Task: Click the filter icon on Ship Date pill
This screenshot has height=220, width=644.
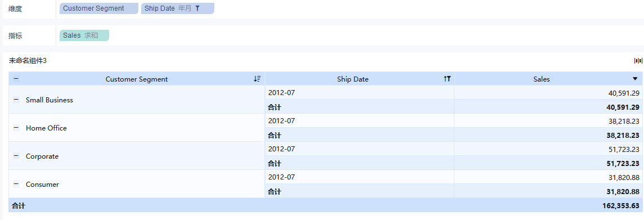Action: coord(197,8)
